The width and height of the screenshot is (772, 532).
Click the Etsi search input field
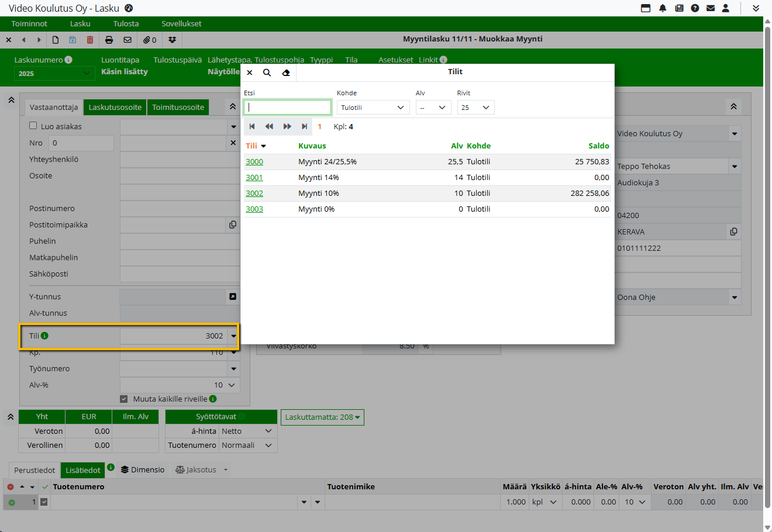point(287,108)
